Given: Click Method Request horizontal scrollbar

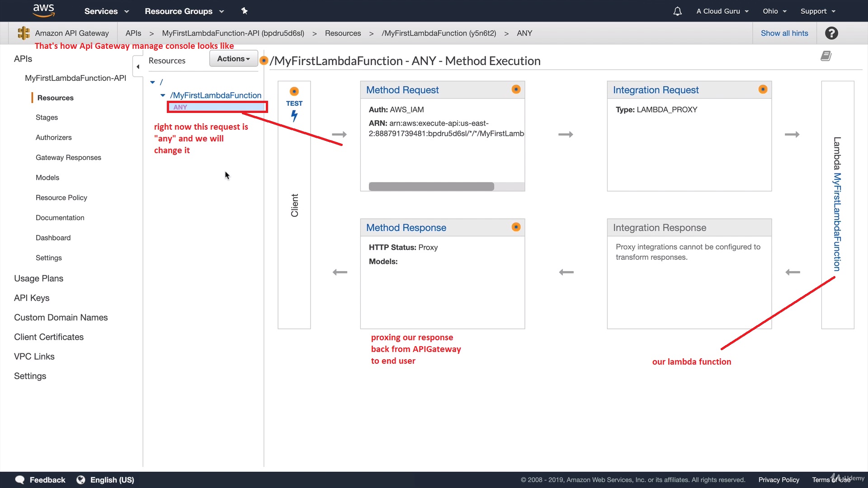Looking at the screenshot, I should pyautogui.click(x=431, y=187).
